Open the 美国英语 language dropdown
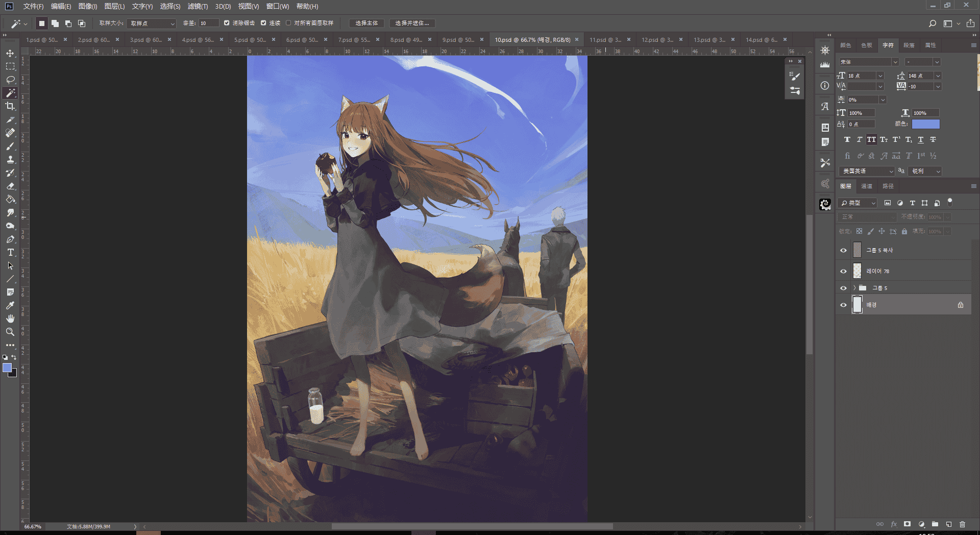980x535 pixels. pos(867,171)
